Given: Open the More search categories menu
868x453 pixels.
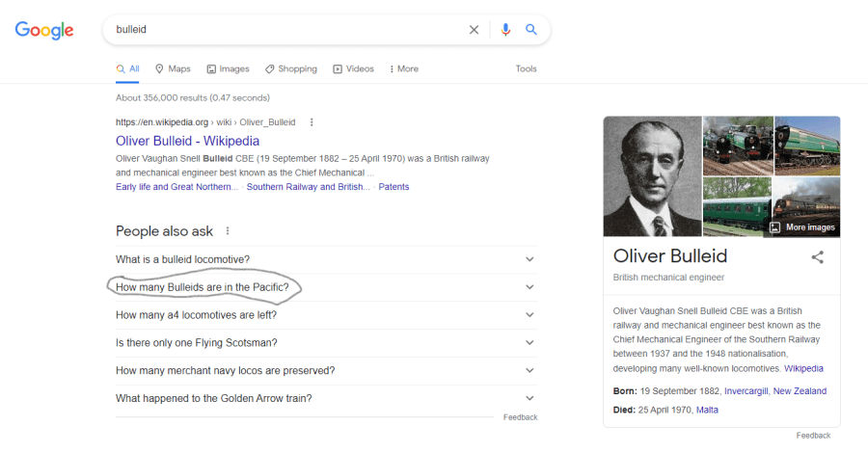Looking at the screenshot, I should click(x=403, y=69).
